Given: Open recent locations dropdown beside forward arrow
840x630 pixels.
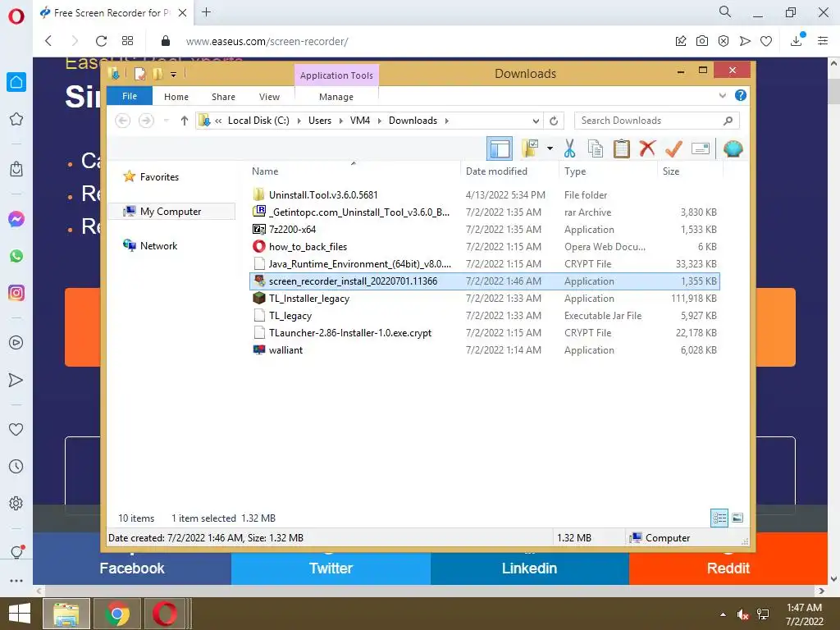Looking at the screenshot, I should point(167,121).
